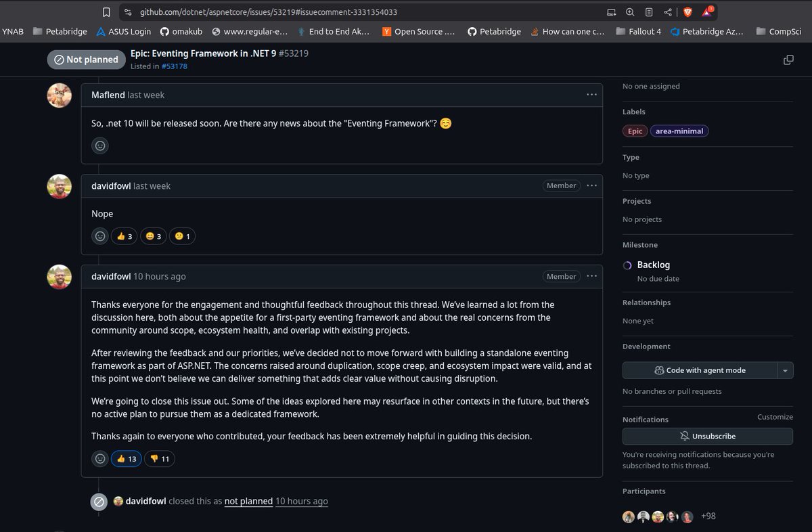Click the share icon in address bar

pos(668,12)
